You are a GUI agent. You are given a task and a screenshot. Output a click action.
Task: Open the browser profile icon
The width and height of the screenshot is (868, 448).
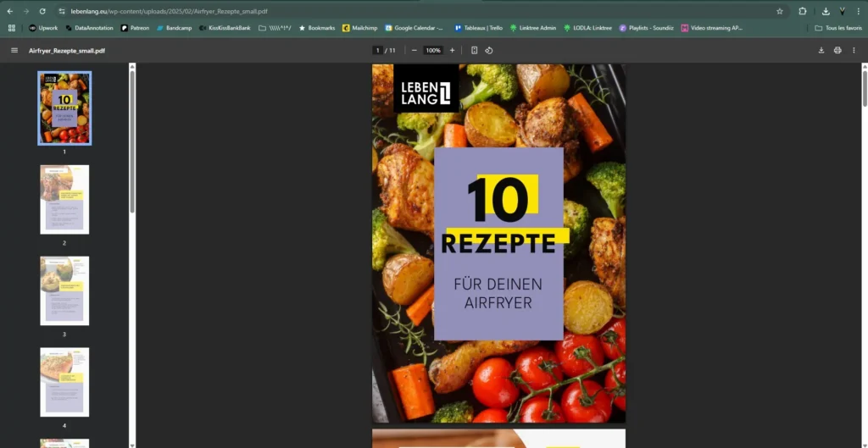[842, 11]
